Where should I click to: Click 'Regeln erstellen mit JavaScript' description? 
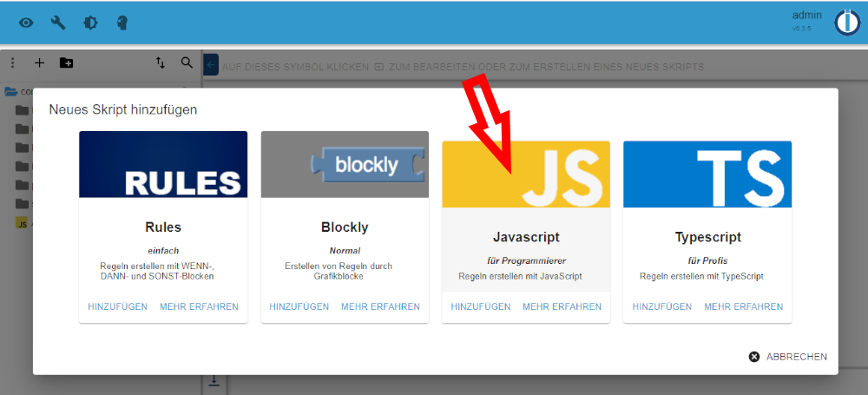point(520,276)
